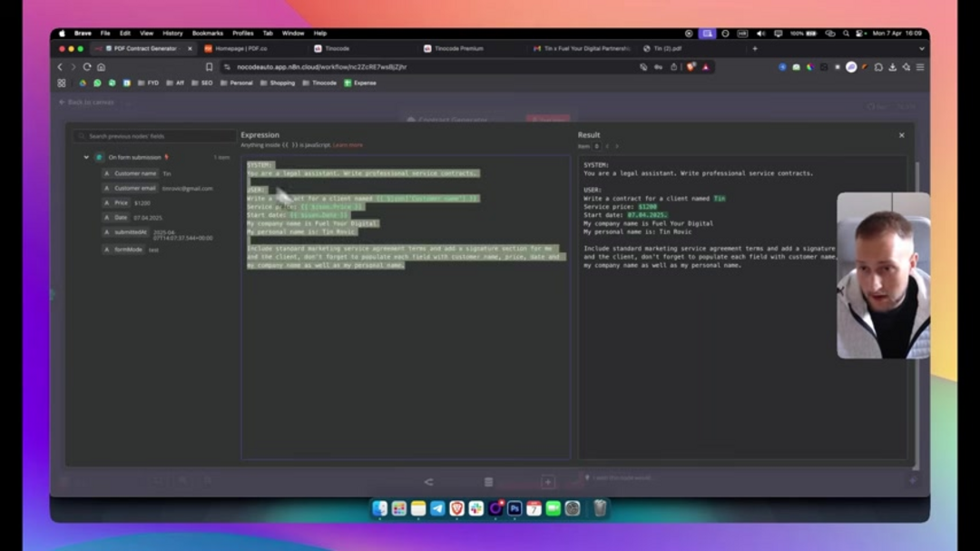Open Slack from the dock
Image resolution: width=980 pixels, height=551 pixels.
(476, 508)
